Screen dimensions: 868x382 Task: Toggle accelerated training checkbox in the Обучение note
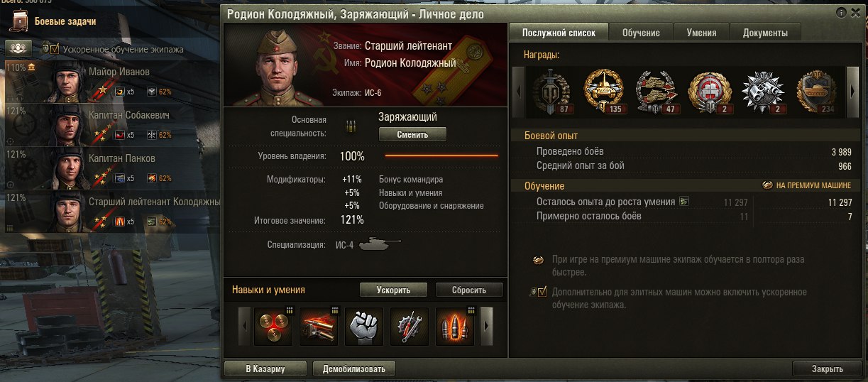(543, 292)
